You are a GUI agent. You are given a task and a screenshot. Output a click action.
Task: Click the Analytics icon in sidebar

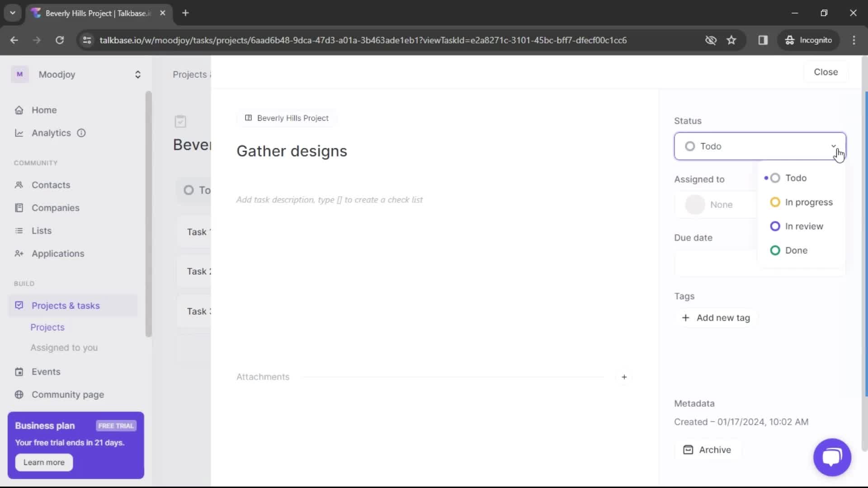pos(19,132)
